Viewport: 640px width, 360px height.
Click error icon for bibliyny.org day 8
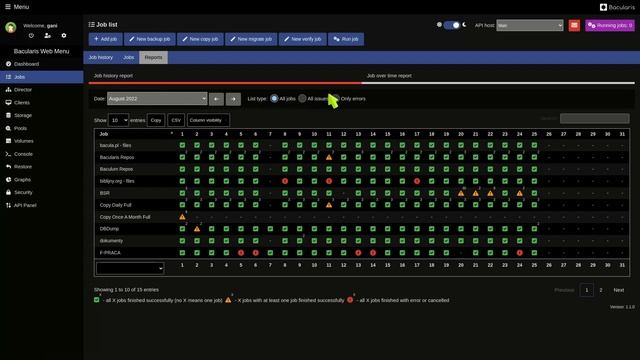[285, 181]
